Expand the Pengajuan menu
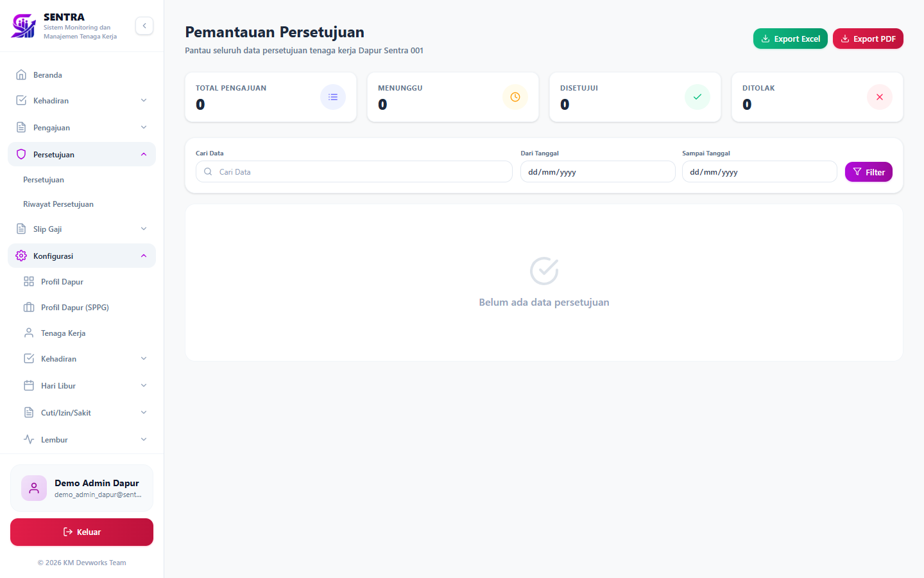This screenshot has height=578, width=924. point(81,127)
